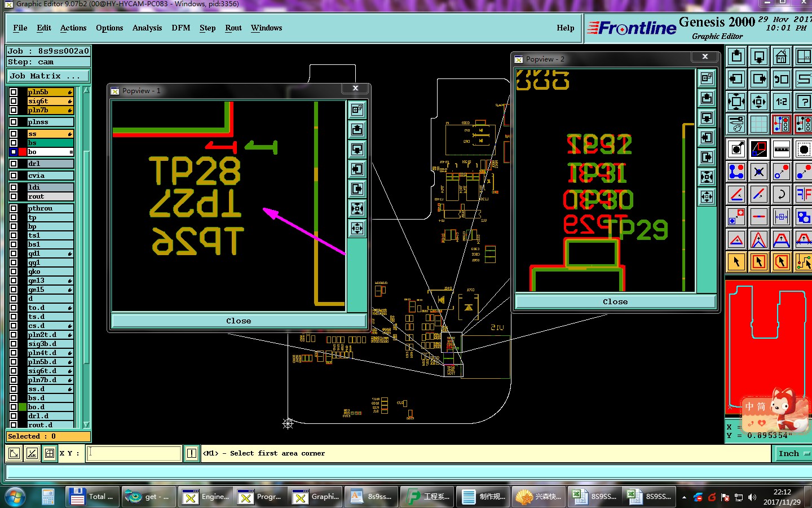Select the pthrou layer name
The height and width of the screenshot is (508, 812).
coord(50,208)
